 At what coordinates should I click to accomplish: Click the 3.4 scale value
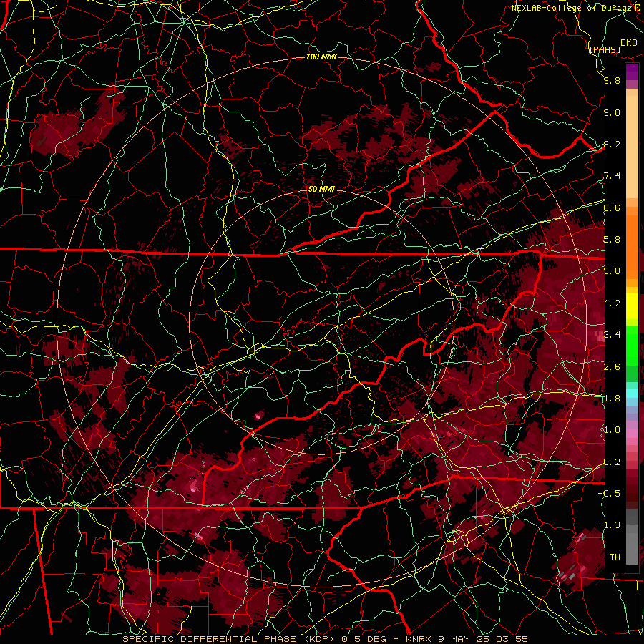(612, 335)
